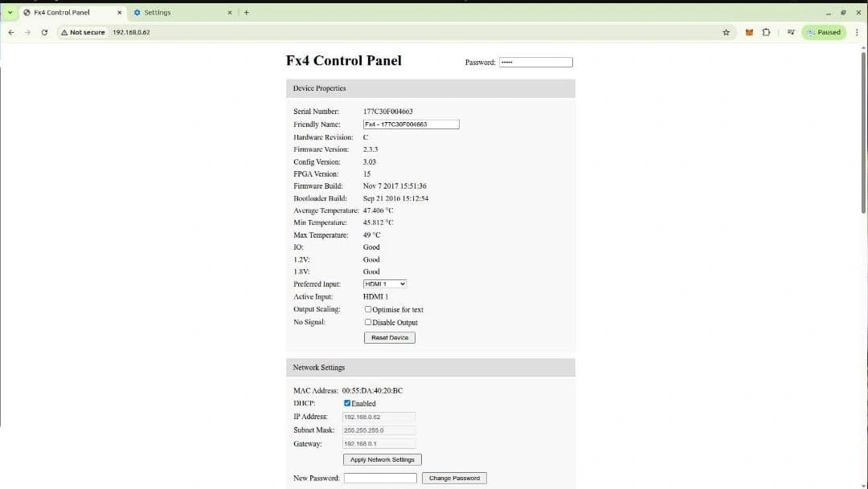Select the Fx4 Control Panel tab
Viewport: 868px width, 489px height.
72,12
